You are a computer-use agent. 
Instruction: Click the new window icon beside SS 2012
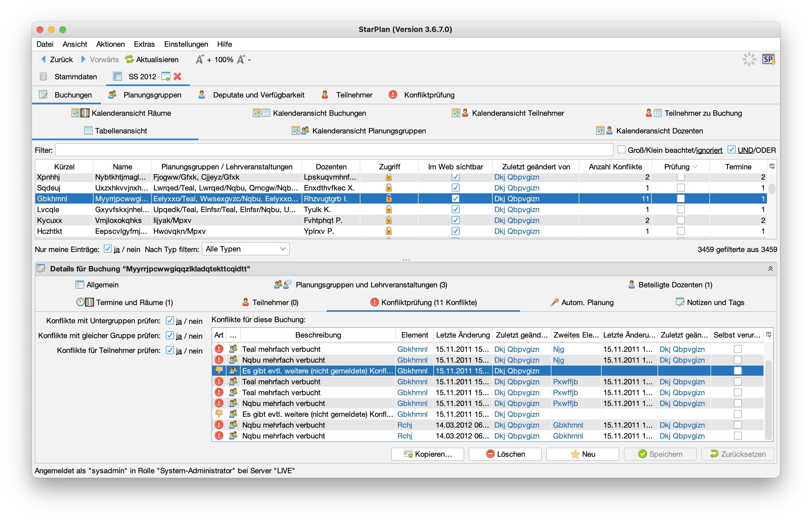coord(166,77)
